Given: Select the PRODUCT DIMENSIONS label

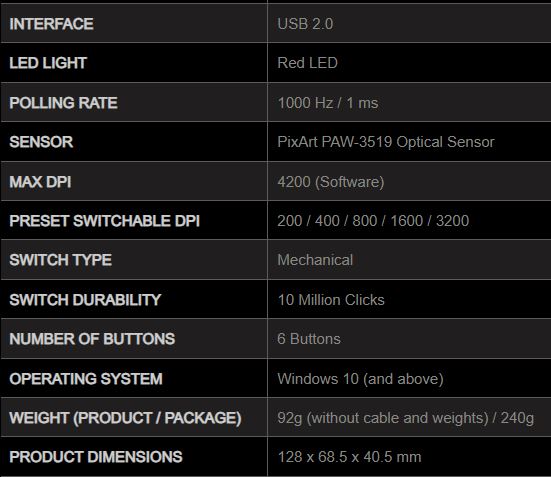Looking at the screenshot, I should click(x=96, y=457).
